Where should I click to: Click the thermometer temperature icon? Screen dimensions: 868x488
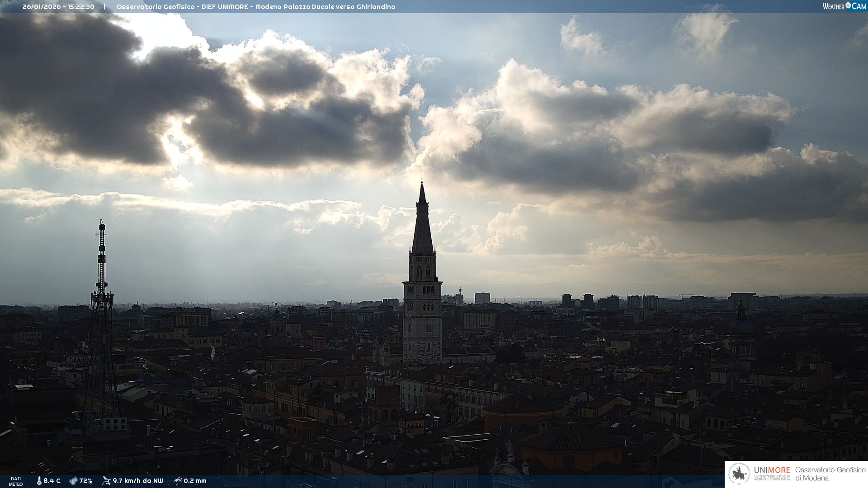click(x=39, y=481)
